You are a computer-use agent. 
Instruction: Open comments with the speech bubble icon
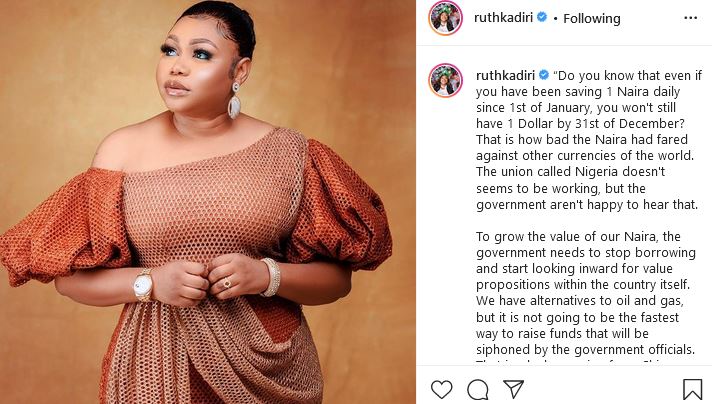click(478, 389)
